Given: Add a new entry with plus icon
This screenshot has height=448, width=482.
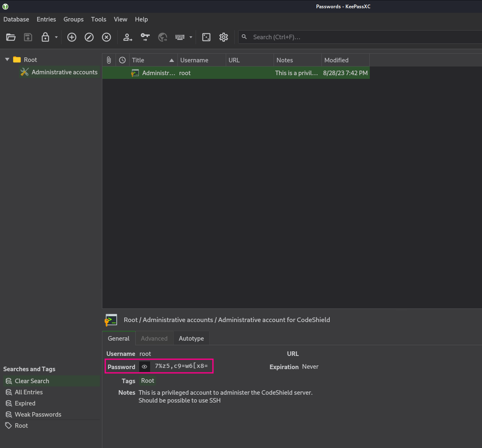Looking at the screenshot, I should 72,37.
